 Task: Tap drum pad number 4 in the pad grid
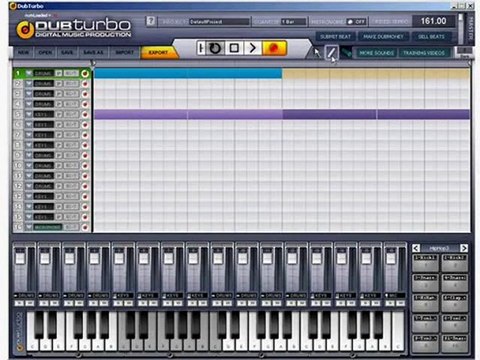[x=455, y=283]
